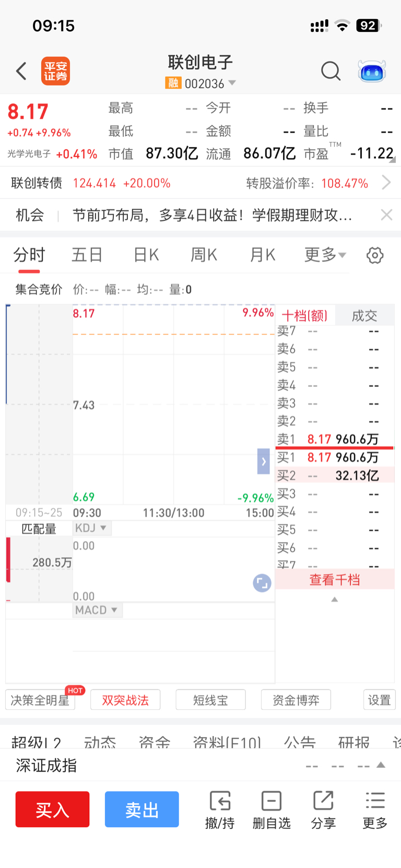Open the 联创转债 bond link
Viewport: 401px width, 868px height.
pos(37,183)
